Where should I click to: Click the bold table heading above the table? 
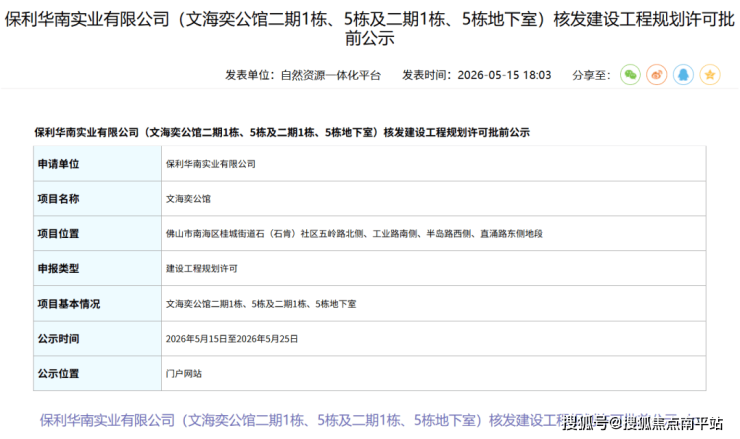[282, 133]
